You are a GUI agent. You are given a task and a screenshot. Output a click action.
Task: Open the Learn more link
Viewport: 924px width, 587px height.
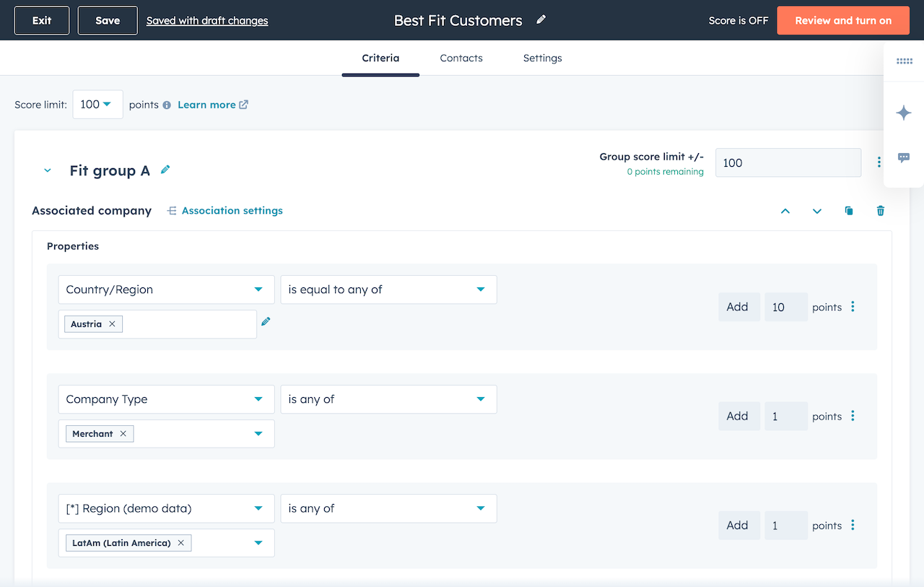point(207,104)
